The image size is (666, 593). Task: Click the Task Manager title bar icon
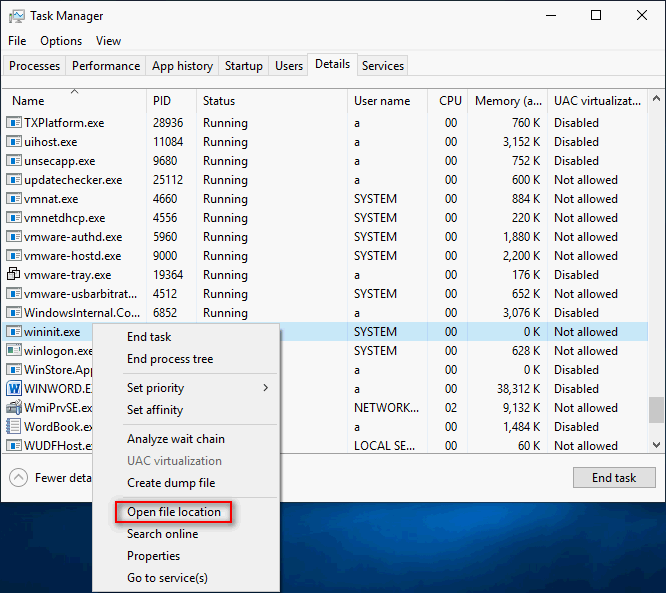16,16
